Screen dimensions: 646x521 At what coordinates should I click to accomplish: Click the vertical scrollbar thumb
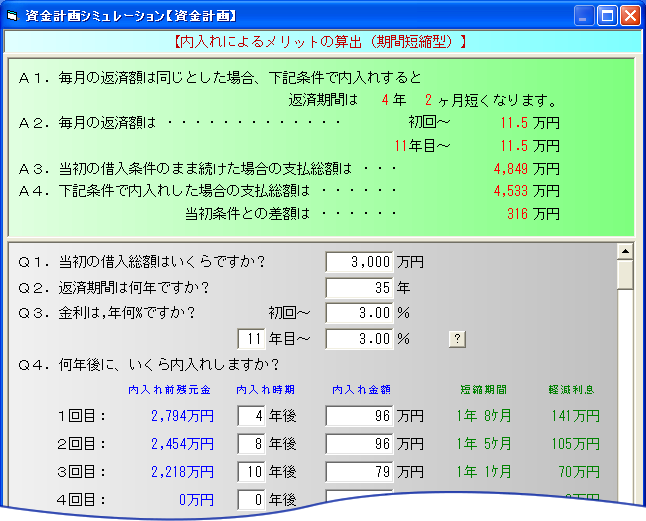[625, 275]
